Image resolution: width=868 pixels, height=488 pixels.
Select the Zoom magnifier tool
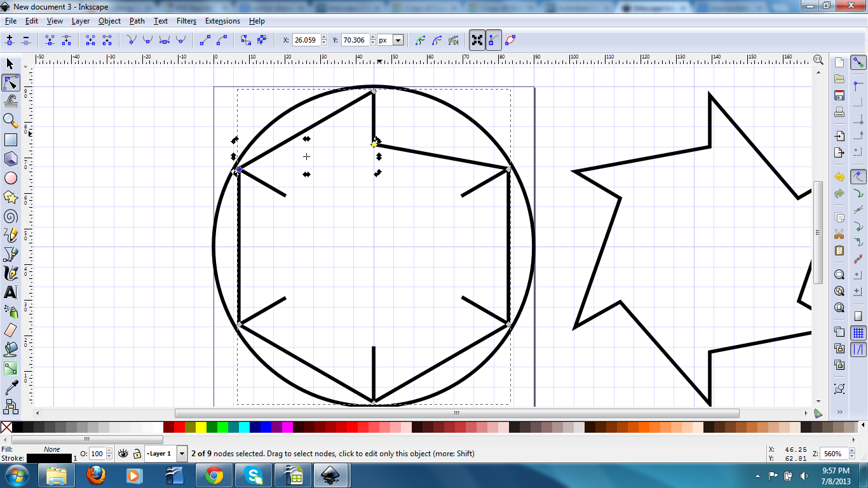point(10,121)
